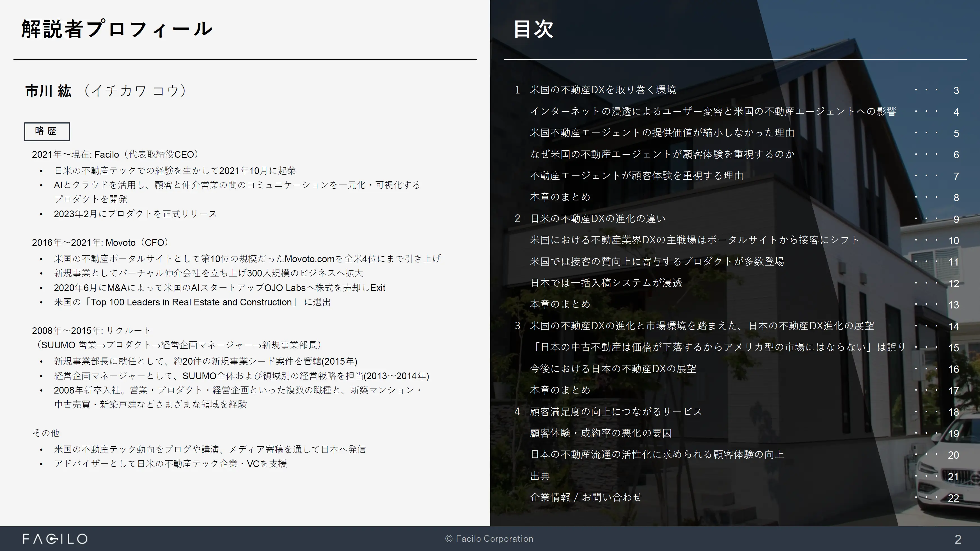Open 企業情報 / お問い合わせ contents entry
The width and height of the screenshot is (980, 551).
coord(585,497)
